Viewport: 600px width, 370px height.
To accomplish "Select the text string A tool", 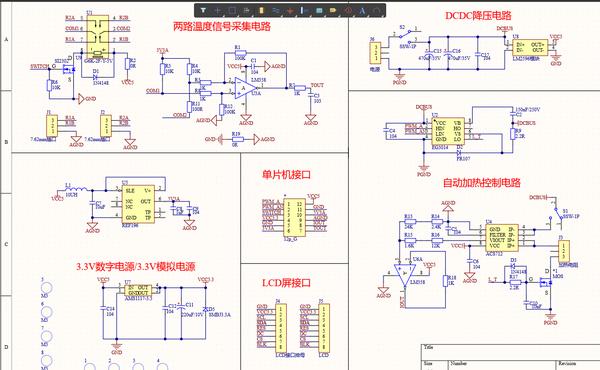I will point(362,11).
